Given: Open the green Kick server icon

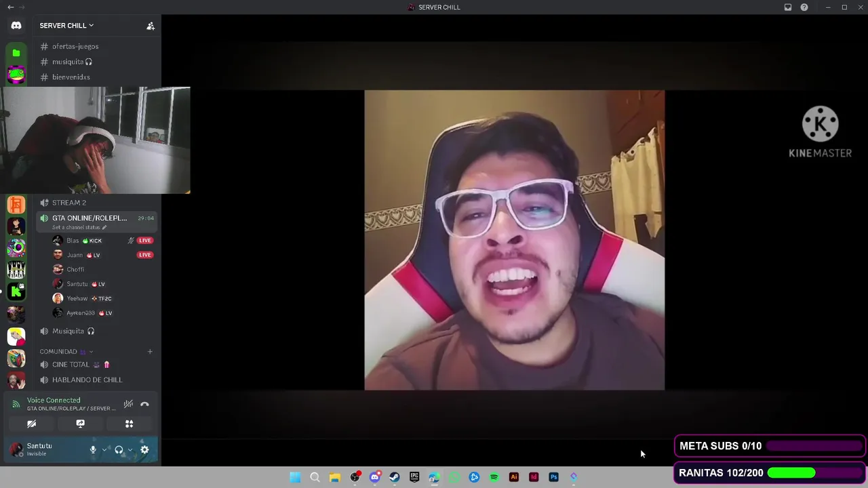Looking at the screenshot, I should point(16,291).
